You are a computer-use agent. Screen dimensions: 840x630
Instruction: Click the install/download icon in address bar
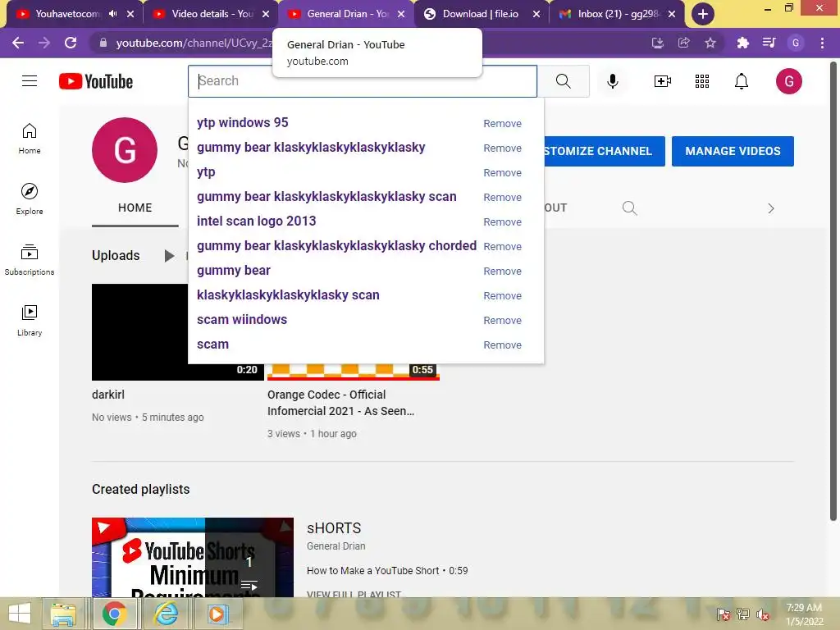657,43
